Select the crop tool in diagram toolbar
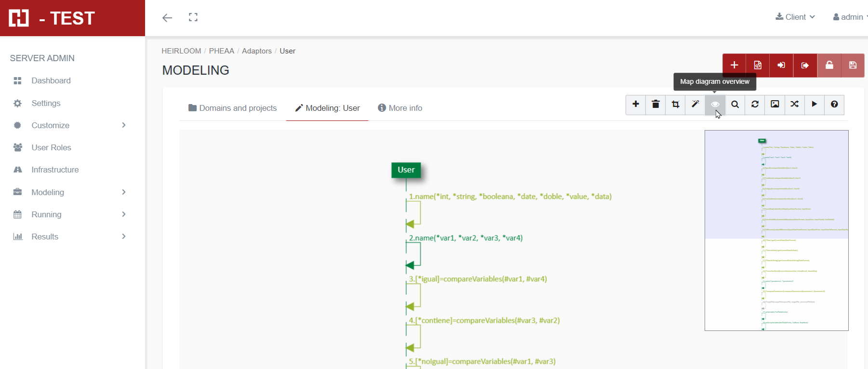The width and height of the screenshot is (868, 369). pos(675,105)
